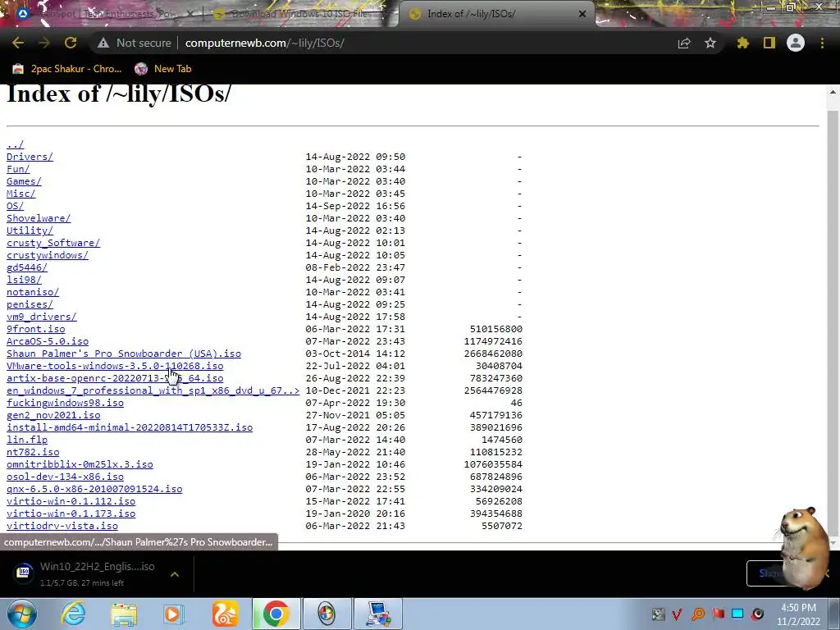Open the New Tab bookmark
This screenshot has height=630, width=840.
point(163,69)
